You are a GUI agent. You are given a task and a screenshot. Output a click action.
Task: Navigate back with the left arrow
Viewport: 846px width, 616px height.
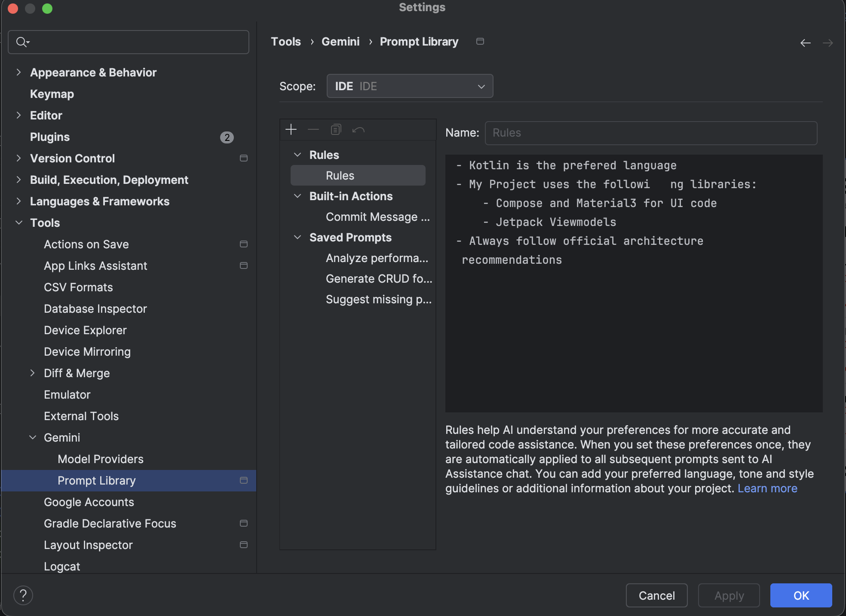point(805,43)
